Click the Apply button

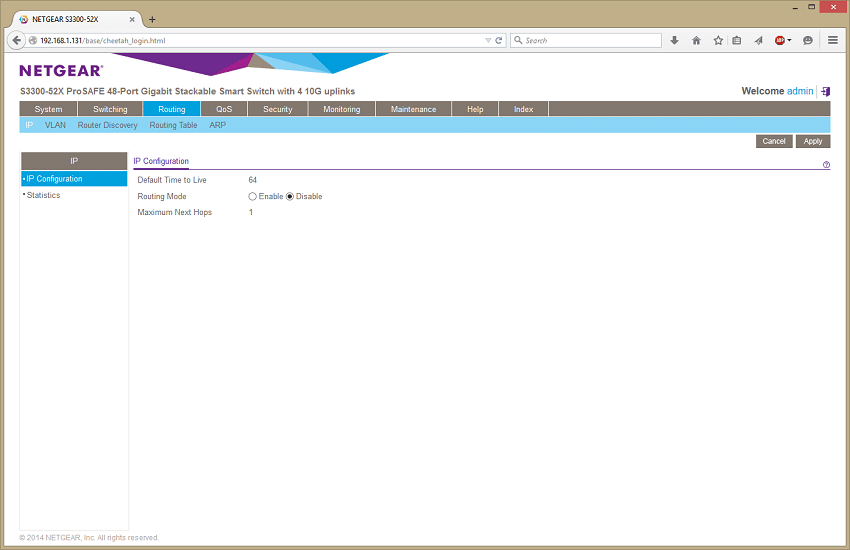[x=813, y=141]
